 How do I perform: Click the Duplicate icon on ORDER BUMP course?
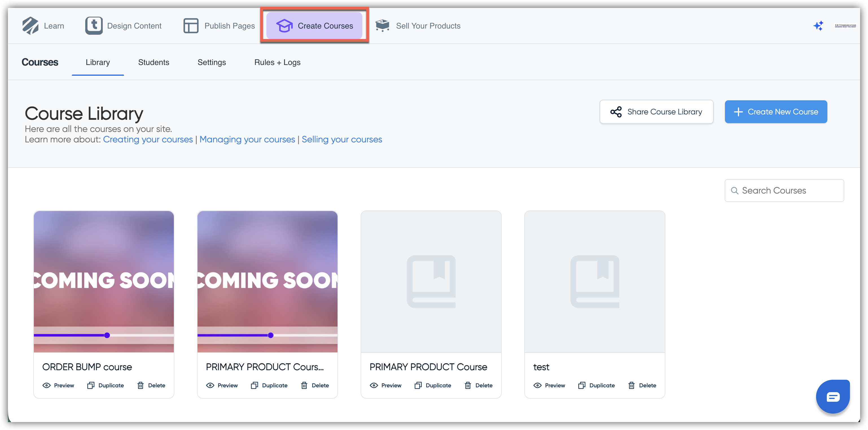(91, 385)
